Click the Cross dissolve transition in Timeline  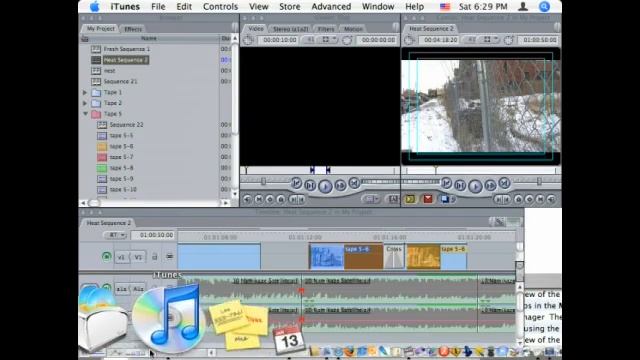(394, 256)
